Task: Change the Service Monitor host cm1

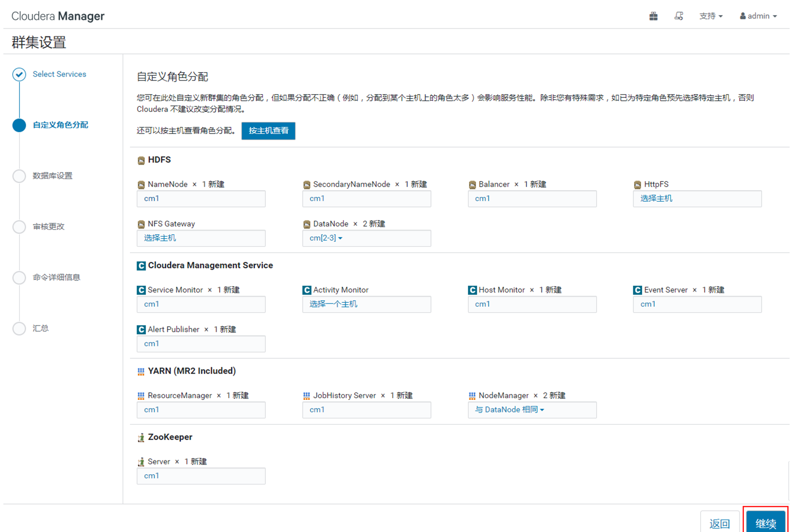Action: [x=201, y=304]
